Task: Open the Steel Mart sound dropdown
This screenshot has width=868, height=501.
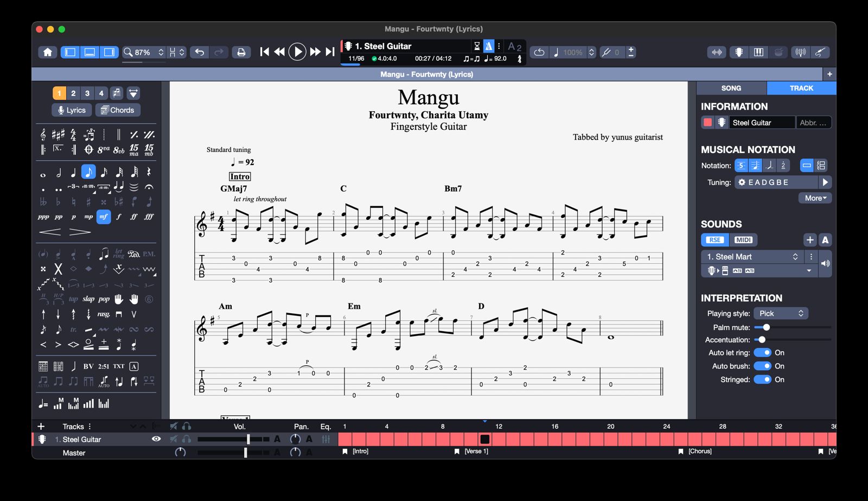Action: click(x=752, y=257)
